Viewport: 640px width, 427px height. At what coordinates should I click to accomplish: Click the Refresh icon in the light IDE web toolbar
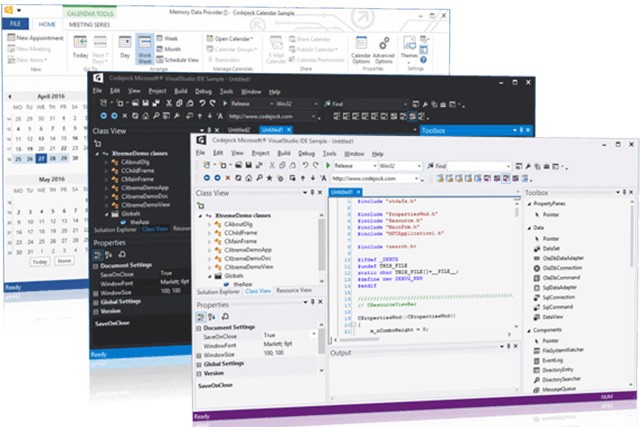tap(238, 178)
